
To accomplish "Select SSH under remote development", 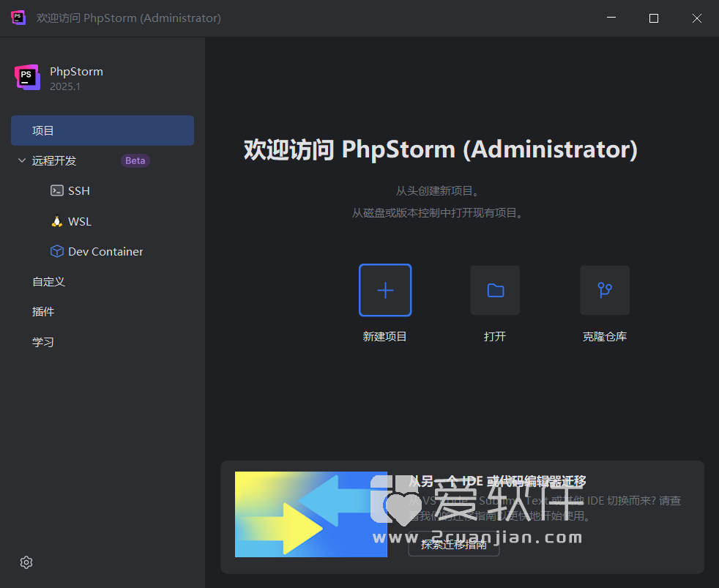I will click(x=79, y=191).
